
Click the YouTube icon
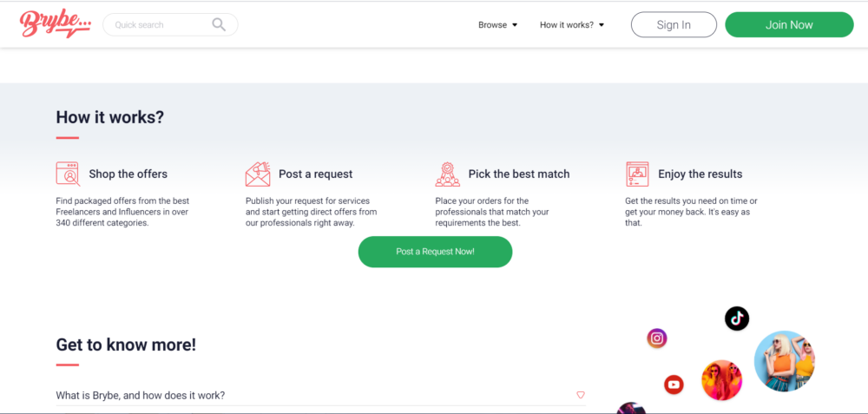pyautogui.click(x=674, y=384)
